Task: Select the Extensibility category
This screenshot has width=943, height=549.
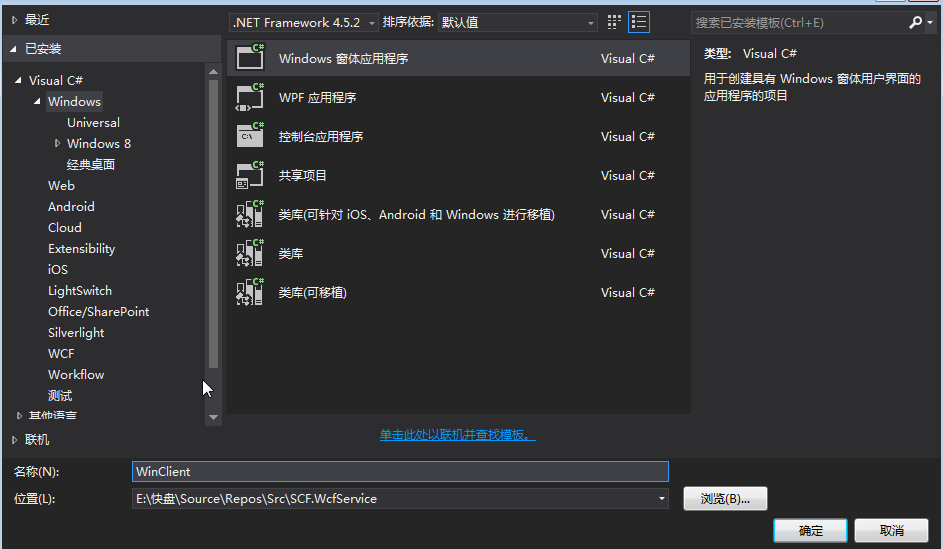Action: (81, 248)
